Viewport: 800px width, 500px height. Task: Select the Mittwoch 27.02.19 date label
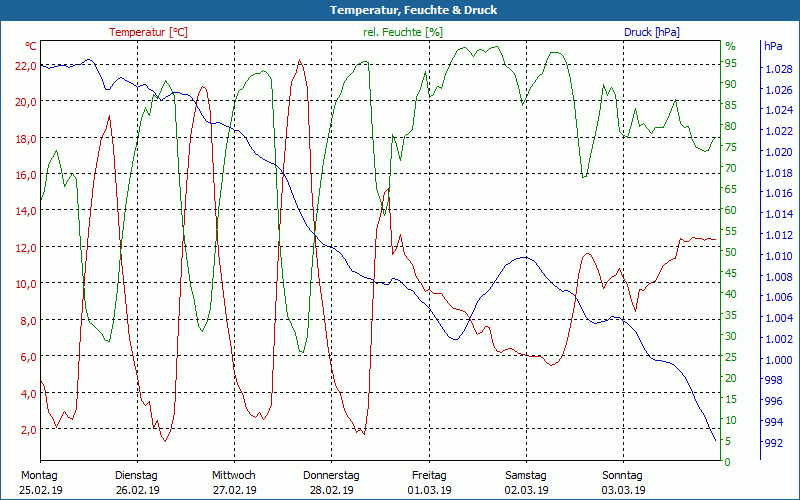pos(234,483)
